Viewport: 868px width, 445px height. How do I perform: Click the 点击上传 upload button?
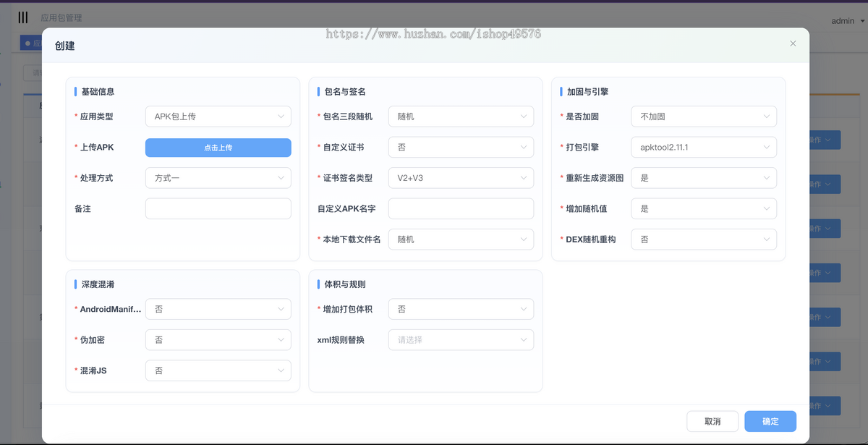tap(218, 148)
